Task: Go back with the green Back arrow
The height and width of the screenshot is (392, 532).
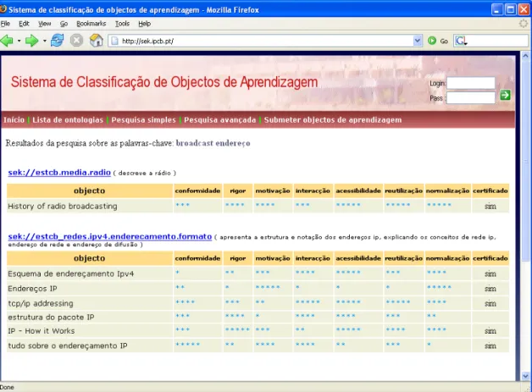Action: tap(7, 41)
